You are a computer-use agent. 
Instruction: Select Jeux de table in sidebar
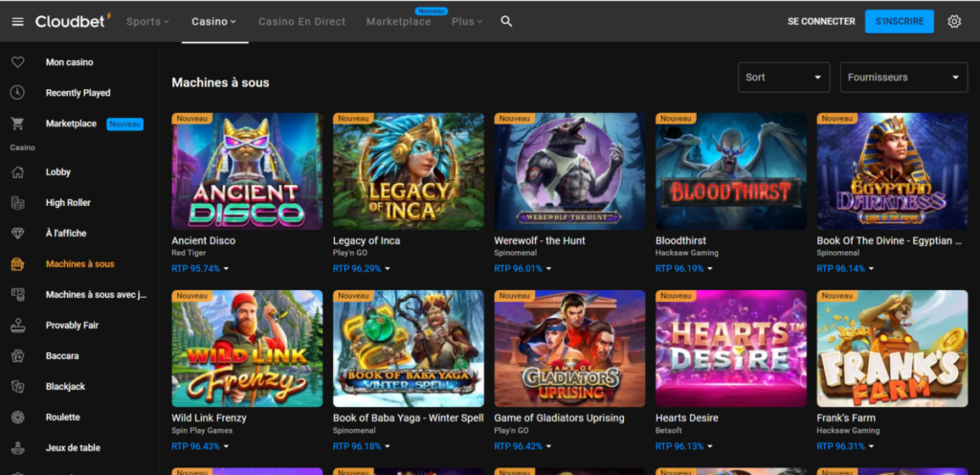click(73, 447)
